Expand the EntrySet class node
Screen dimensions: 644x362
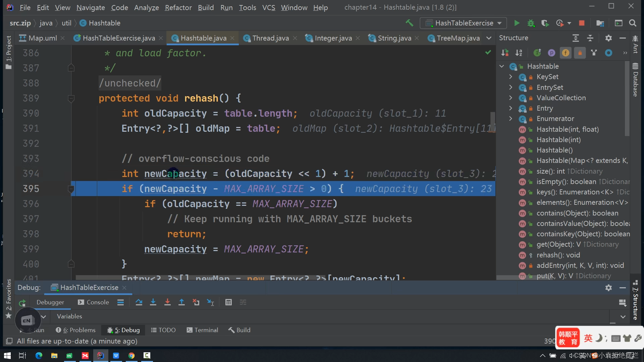tap(511, 87)
